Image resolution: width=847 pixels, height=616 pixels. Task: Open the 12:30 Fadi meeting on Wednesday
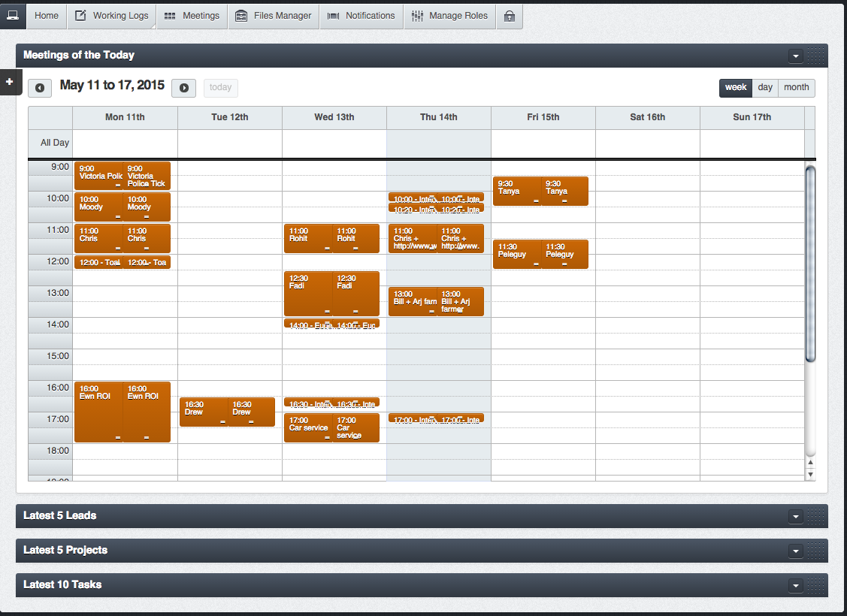[x=308, y=294]
